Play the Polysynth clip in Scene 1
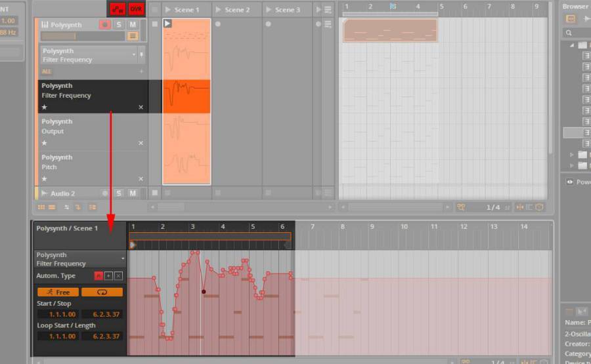Viewport: 591px width, 364px height. [x=167, y=24]
